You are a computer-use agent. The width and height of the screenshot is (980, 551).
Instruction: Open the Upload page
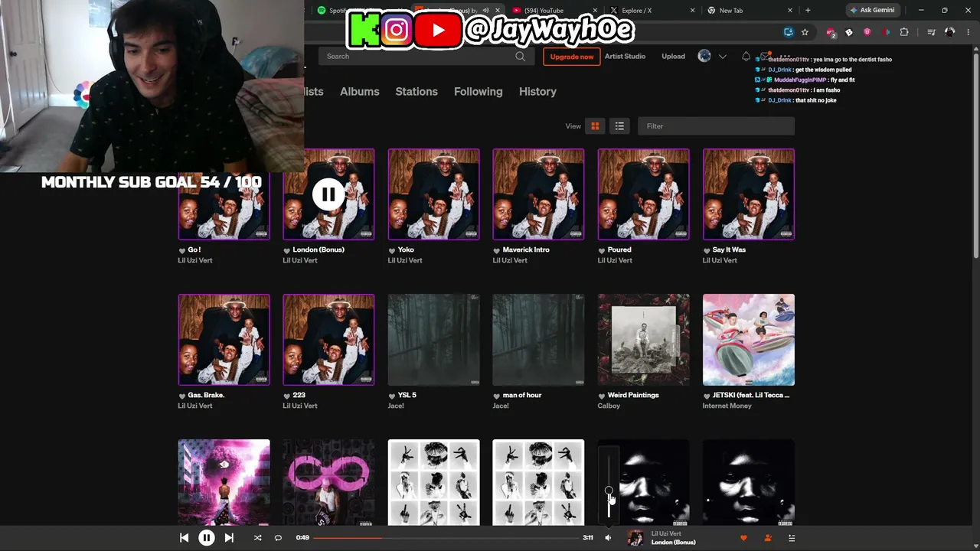click(x=674, y=57)
